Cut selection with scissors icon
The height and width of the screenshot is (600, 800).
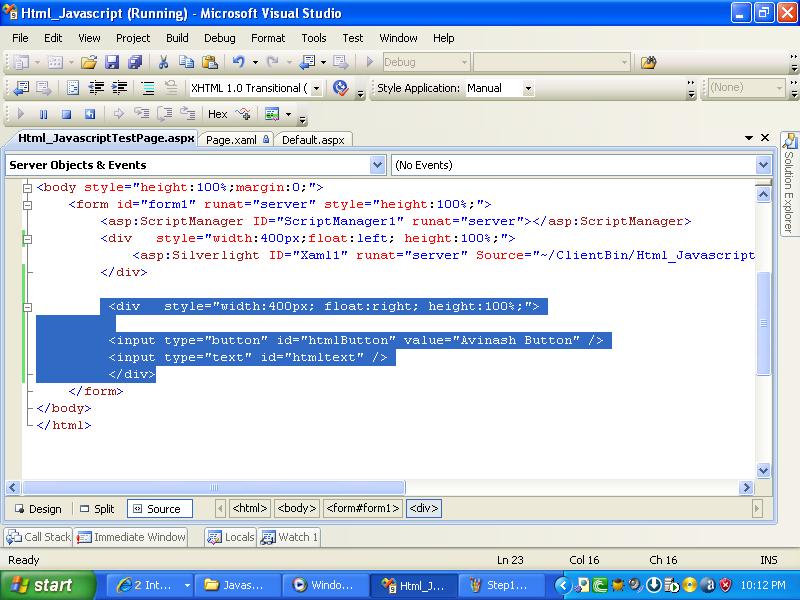tap(163, 62)
